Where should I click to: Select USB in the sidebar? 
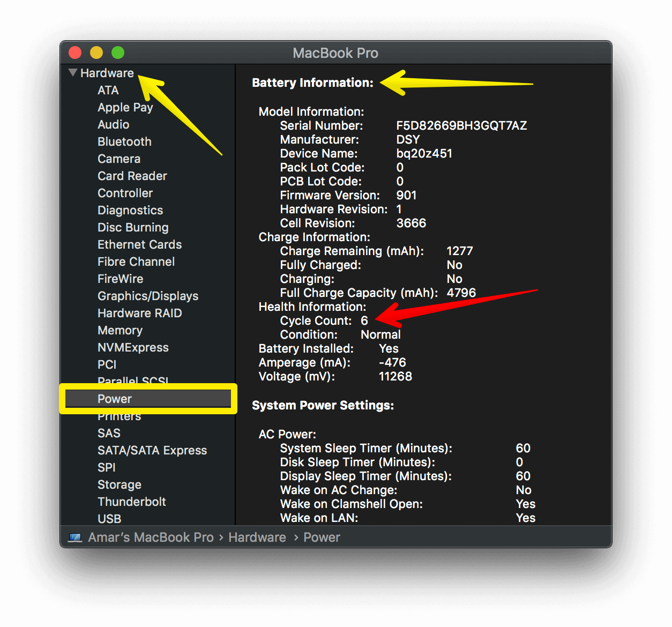[109, 518]
